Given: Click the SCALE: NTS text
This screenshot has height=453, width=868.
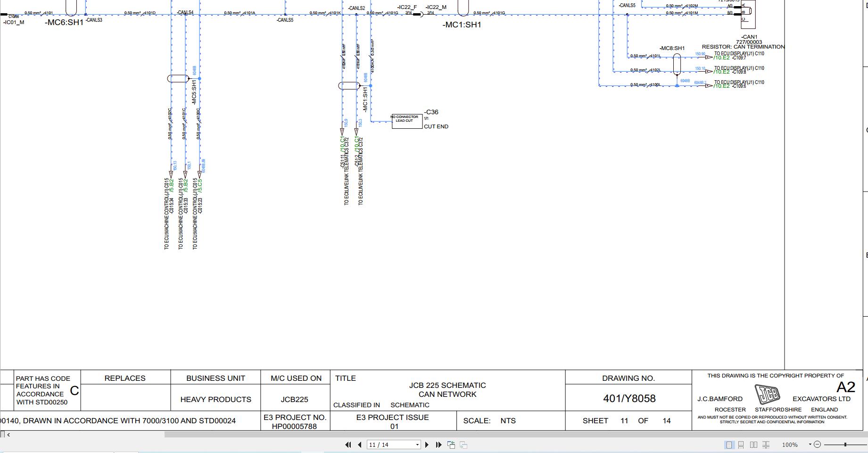Looking at the screenshot, I should pyautogui.click(x=489, y=421).
